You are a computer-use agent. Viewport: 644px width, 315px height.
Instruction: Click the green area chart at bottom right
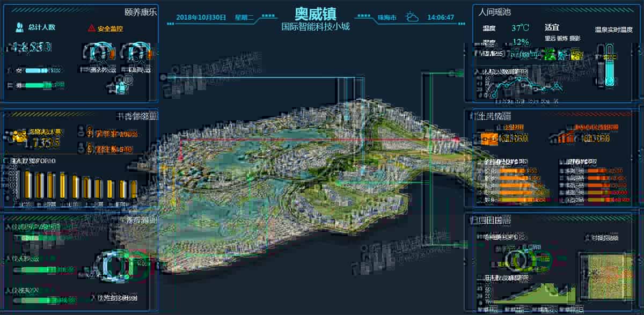(x=535, y=294)
